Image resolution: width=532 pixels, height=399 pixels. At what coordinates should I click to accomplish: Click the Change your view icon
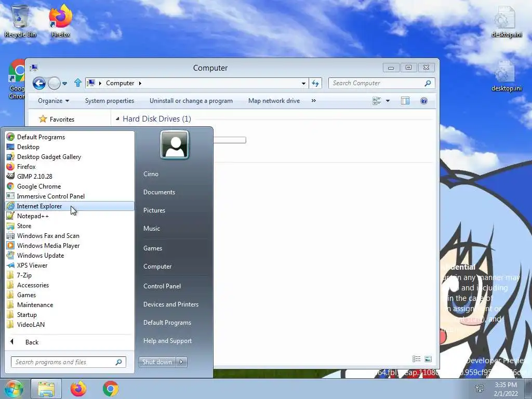pyautogui.click(x=377, y=101)
